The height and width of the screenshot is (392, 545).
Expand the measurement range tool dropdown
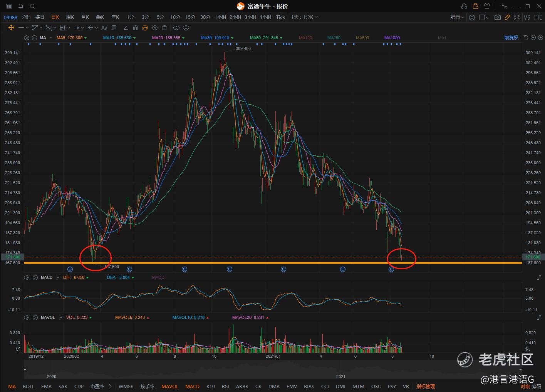coord(83,28)
